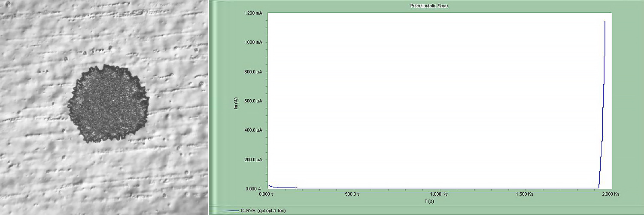The height and width of the screenshot is (215, 644).
Task: Click the 1.000 mA y-axis tick label
Action: pyautogui.click(x=253, y=42)
